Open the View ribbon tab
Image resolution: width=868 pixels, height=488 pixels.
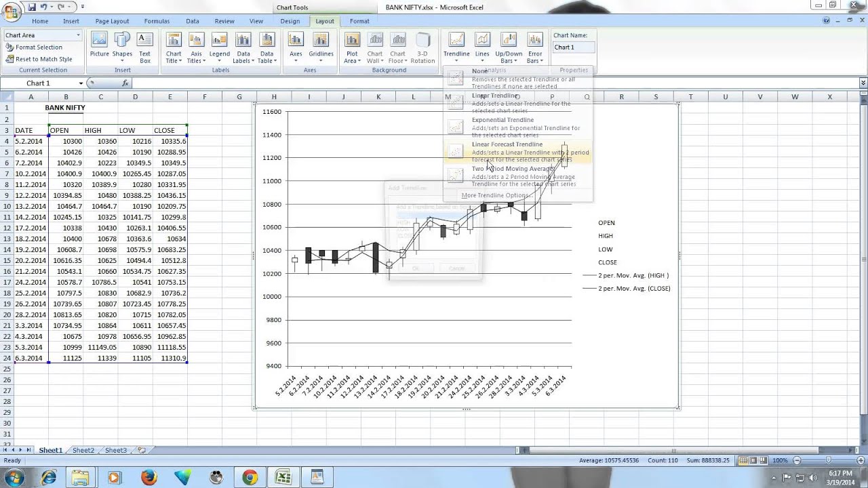pyautogui.click(x=256, y=21)
